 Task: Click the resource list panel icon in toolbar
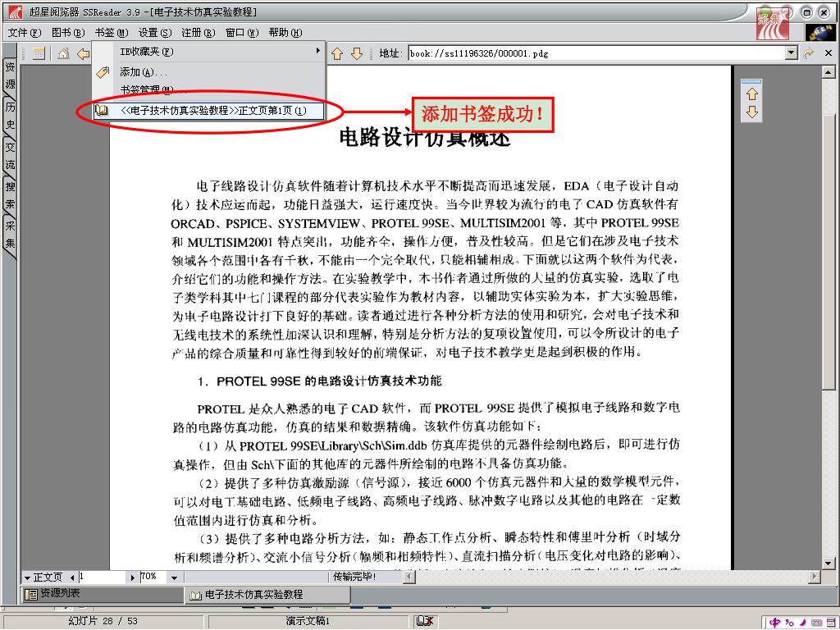39,53
